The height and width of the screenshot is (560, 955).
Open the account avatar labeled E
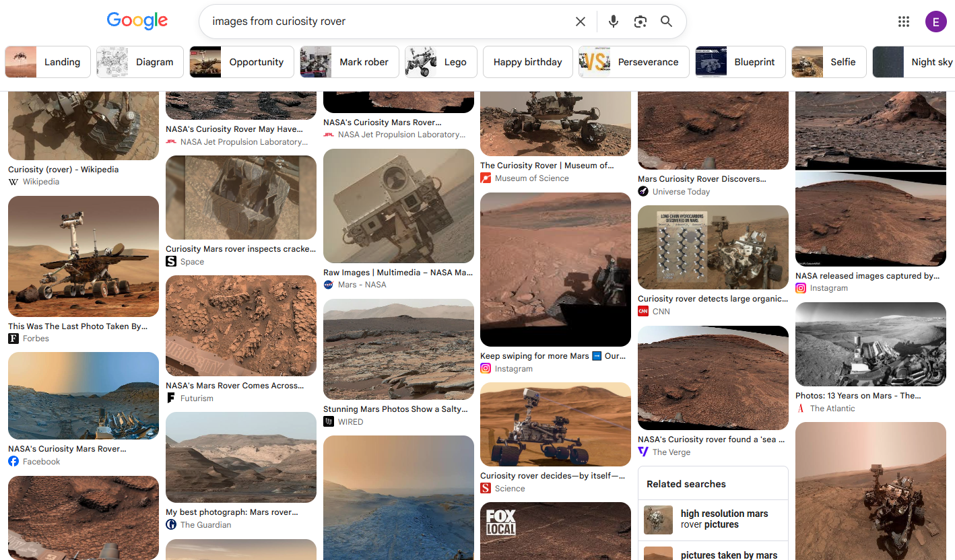935,22
